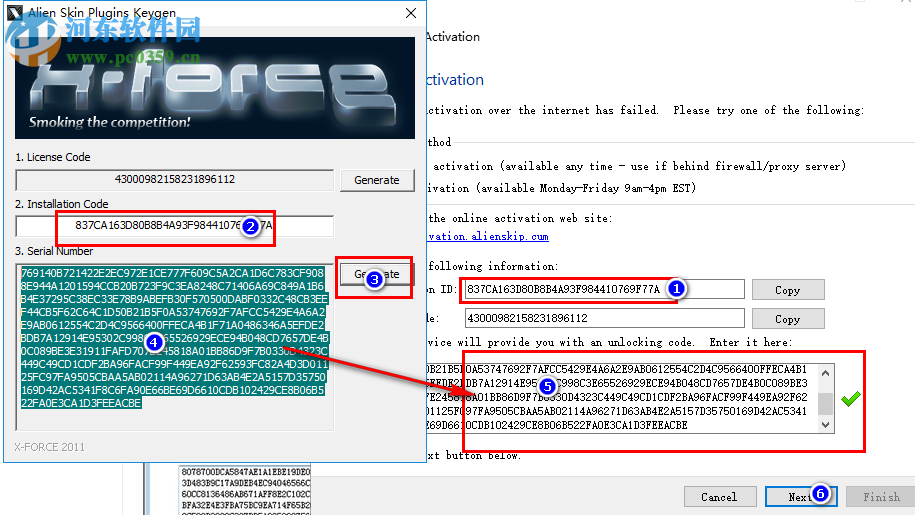This screenshot has height=515, width=915.
Task: Open the online activation website link
Action: tap(488, 236)
